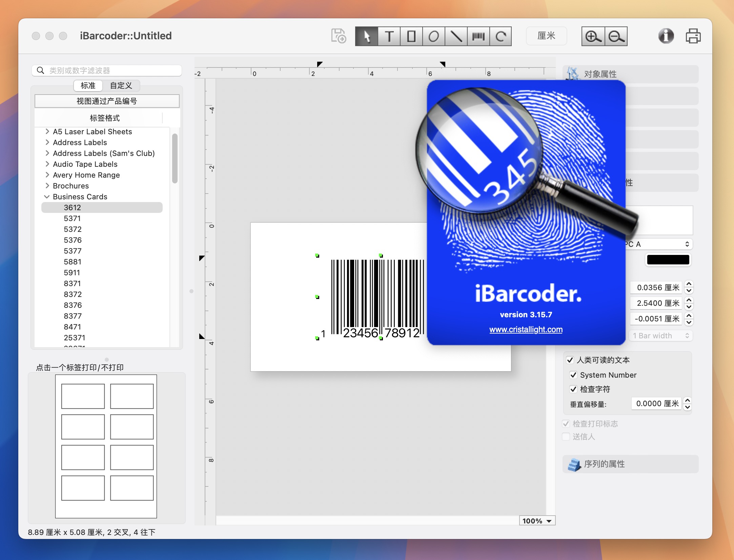Select the Line tool
The width and height of the screenshot is (734, 560).
(x=456, y=36)
